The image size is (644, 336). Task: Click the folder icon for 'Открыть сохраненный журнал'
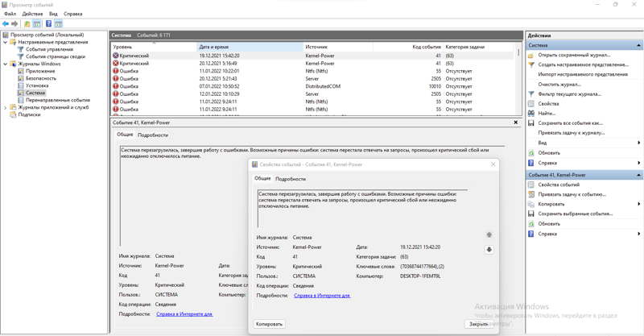(x=531, y=55)
